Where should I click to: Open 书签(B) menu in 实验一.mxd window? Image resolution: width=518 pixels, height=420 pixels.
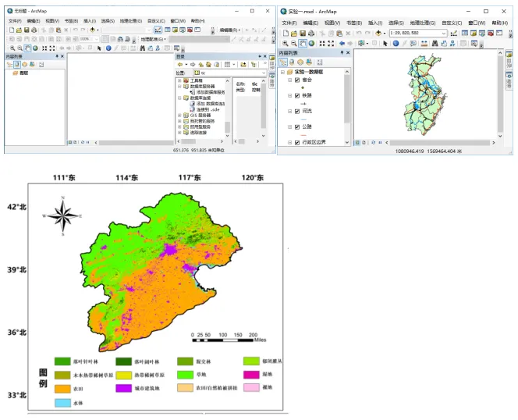[354, 23]
